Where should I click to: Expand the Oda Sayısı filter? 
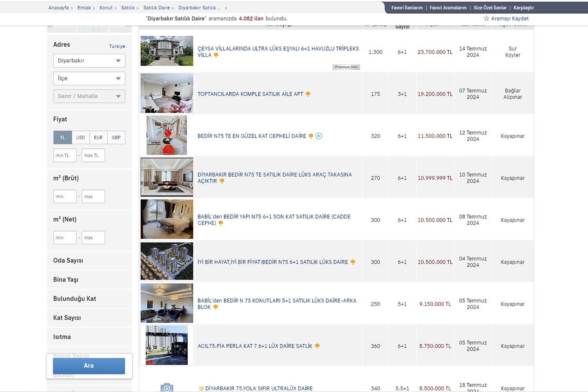(68, 261)
